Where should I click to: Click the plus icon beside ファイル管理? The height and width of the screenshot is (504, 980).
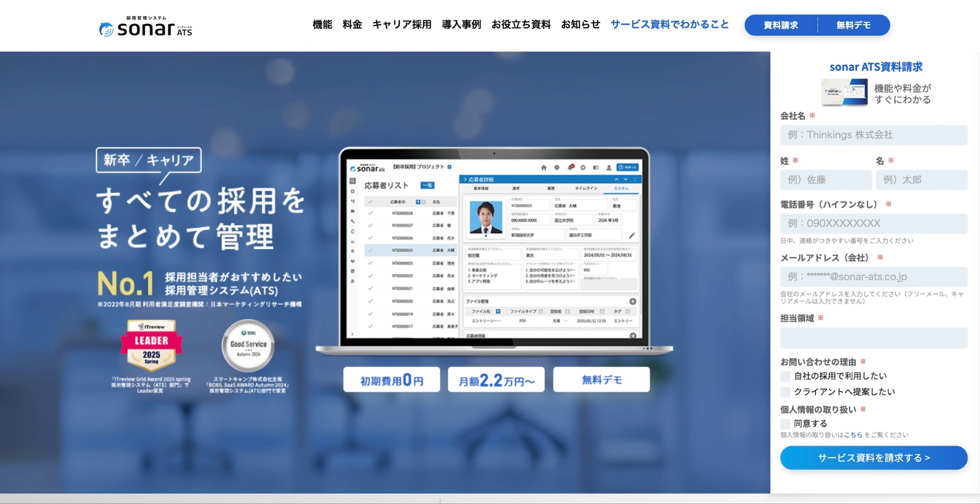click(x=633, y=301)
